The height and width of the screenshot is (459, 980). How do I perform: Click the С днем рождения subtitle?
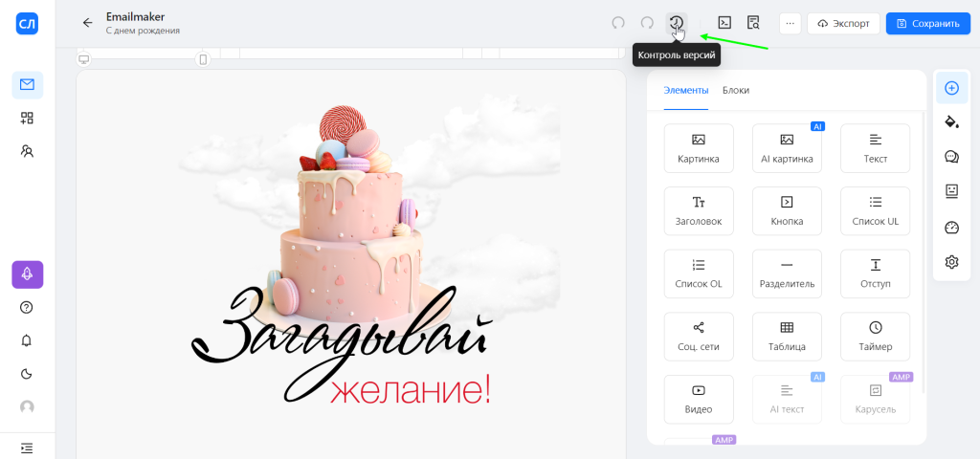144,30
